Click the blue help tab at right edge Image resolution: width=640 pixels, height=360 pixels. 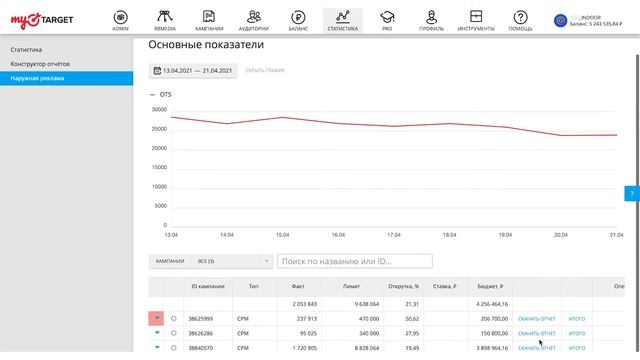tap(632, 193)
